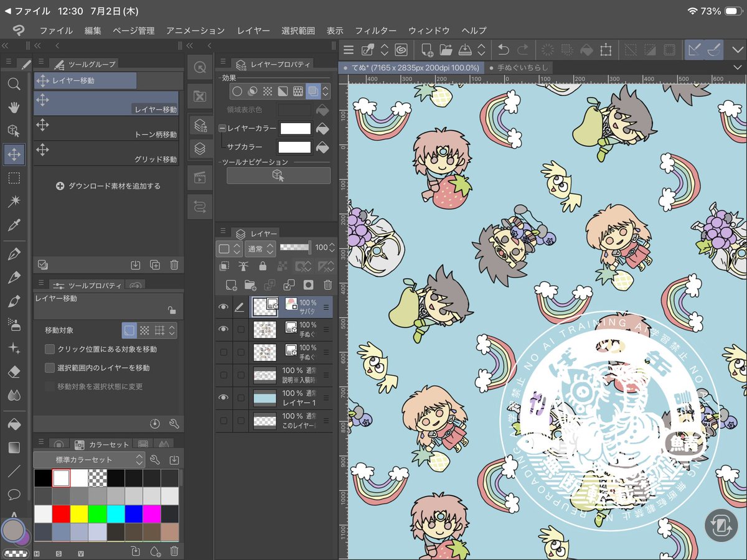Enable クリック位置にある対象を移動 checkbox
Image resolution: width=747 pixels, height=560 pixels.
coord(50,349)
